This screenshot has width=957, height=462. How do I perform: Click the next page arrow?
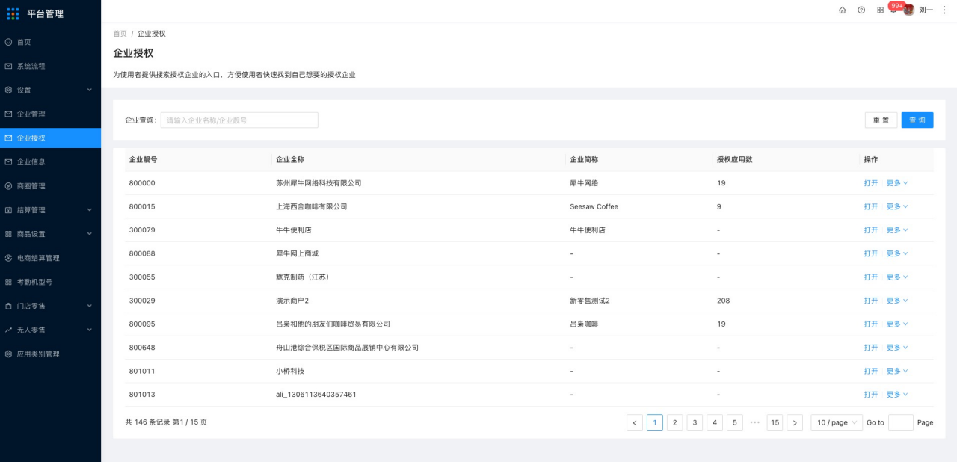tap(795, 422)
